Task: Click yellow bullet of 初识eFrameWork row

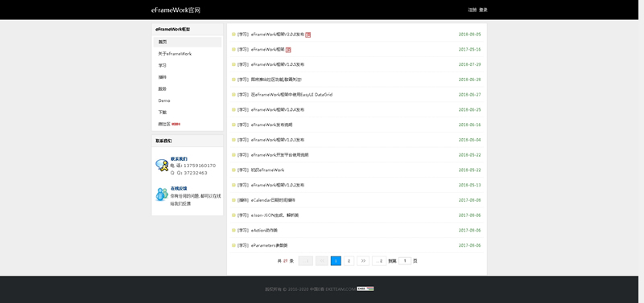Action: click(233, 170)
